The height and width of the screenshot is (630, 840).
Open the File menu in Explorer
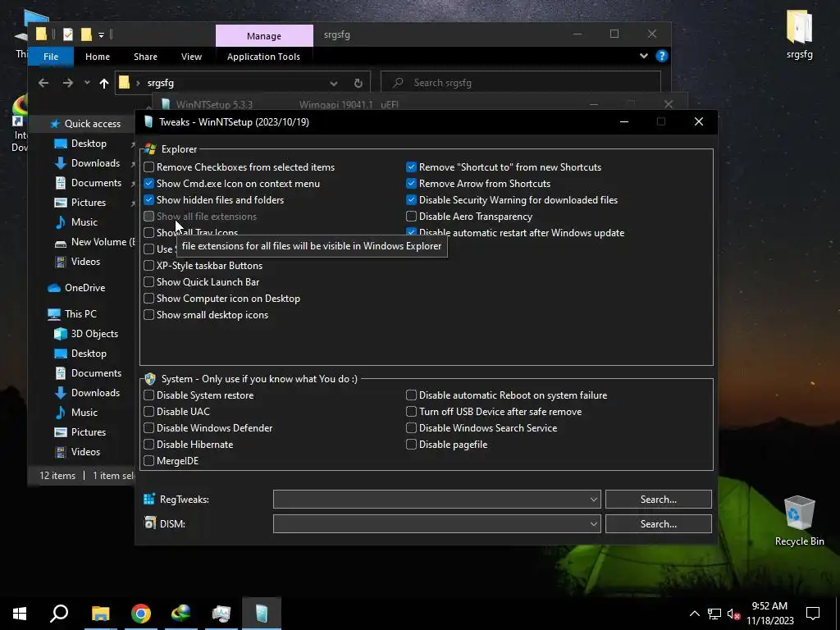51,57
